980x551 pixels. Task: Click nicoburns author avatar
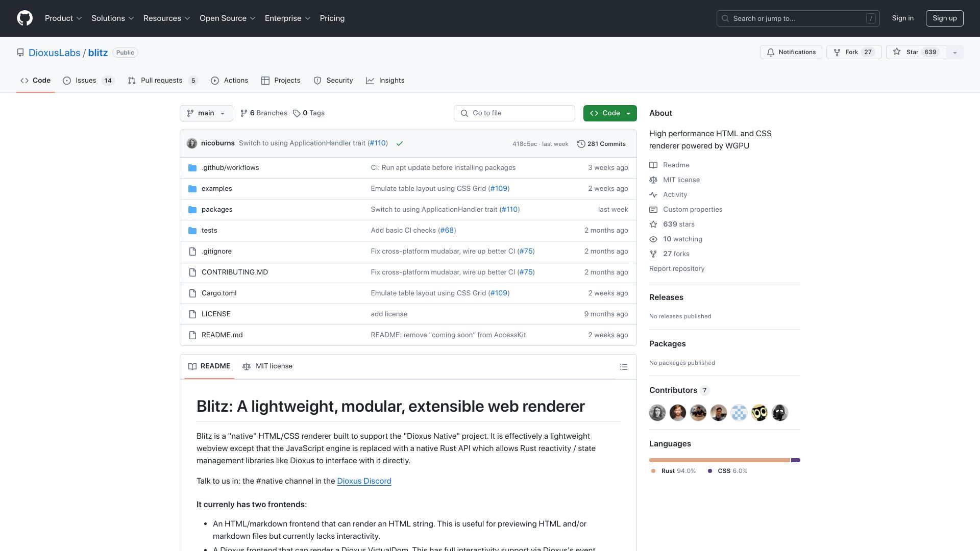(x=192, y=143)
